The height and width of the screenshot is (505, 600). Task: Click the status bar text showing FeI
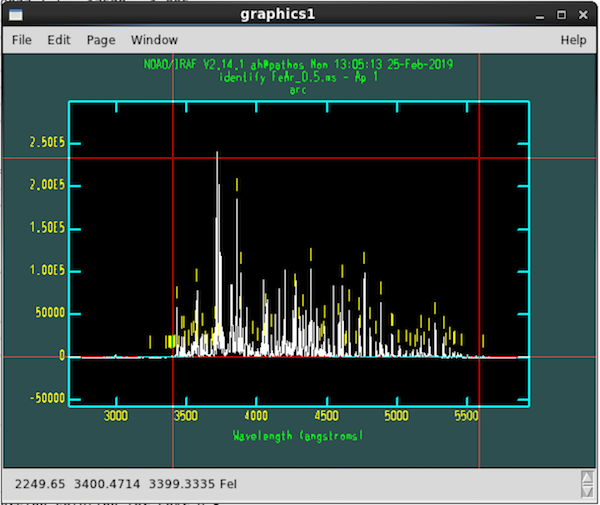point(228,484)
